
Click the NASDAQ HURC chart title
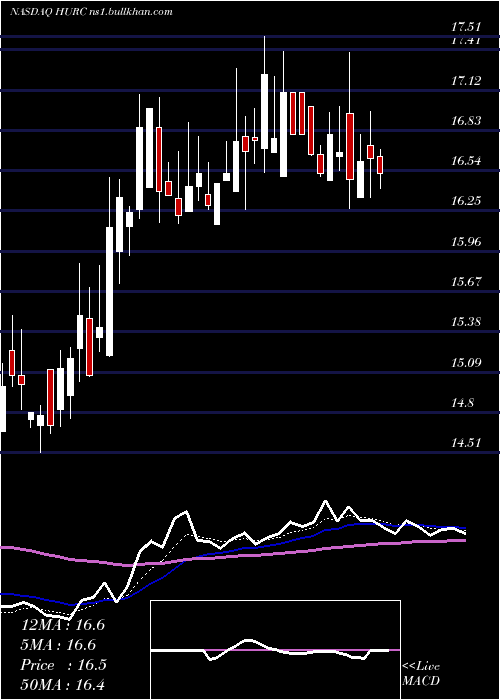coord(91,12)
